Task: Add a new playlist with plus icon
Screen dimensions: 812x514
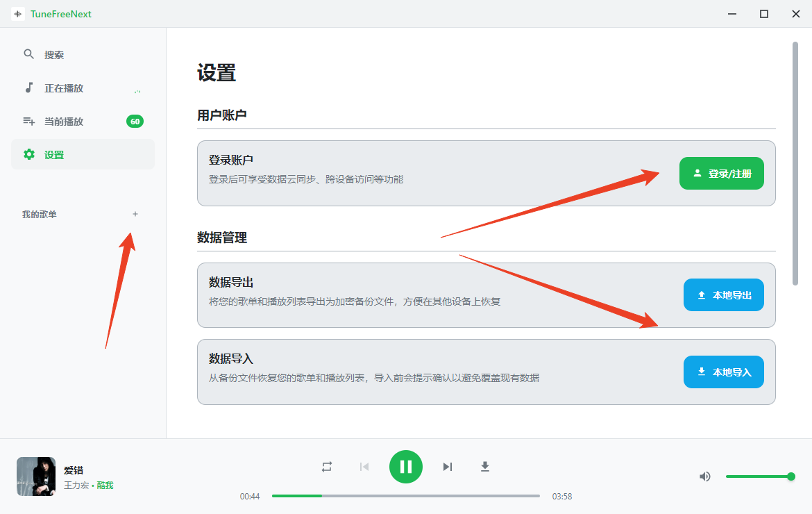Action: 135,214
